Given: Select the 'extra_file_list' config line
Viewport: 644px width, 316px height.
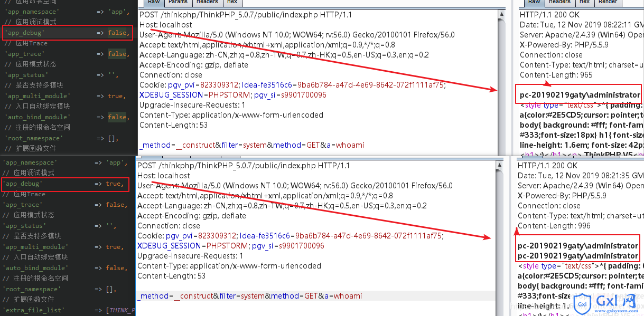Looking at the screenshot, I should point(68,310).
